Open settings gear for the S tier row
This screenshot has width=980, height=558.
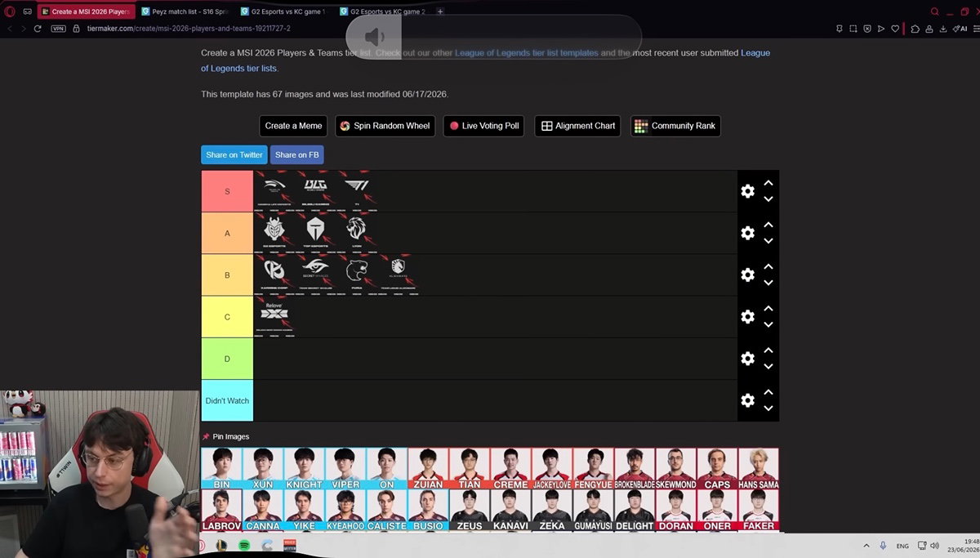pyautogui.click(x=747, y=191)
